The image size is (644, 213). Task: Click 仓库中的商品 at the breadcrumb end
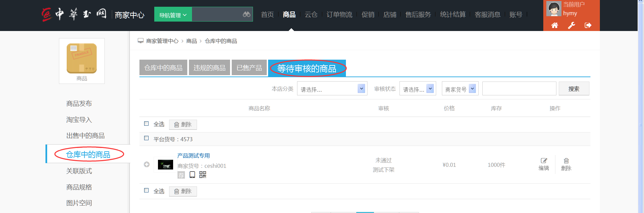[x=221, y=41]
